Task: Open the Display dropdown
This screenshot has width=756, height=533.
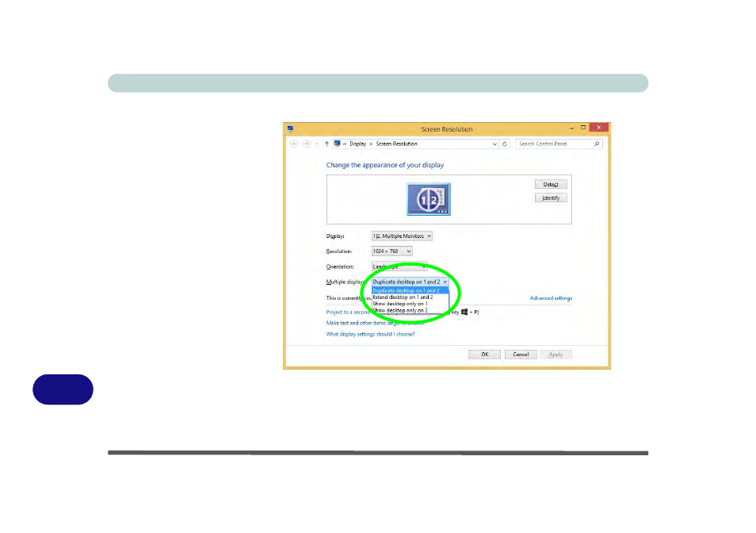Action: coord(402,236)
